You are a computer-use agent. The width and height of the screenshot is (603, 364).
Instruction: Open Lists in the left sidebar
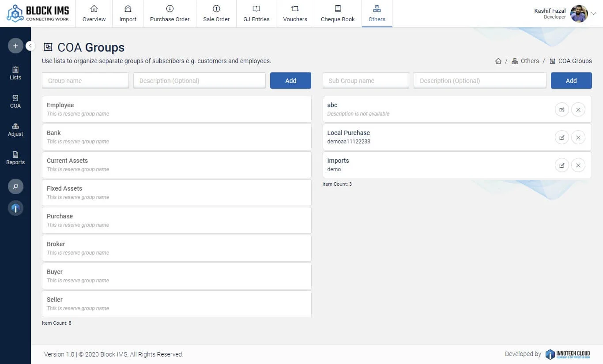(15, 73)
